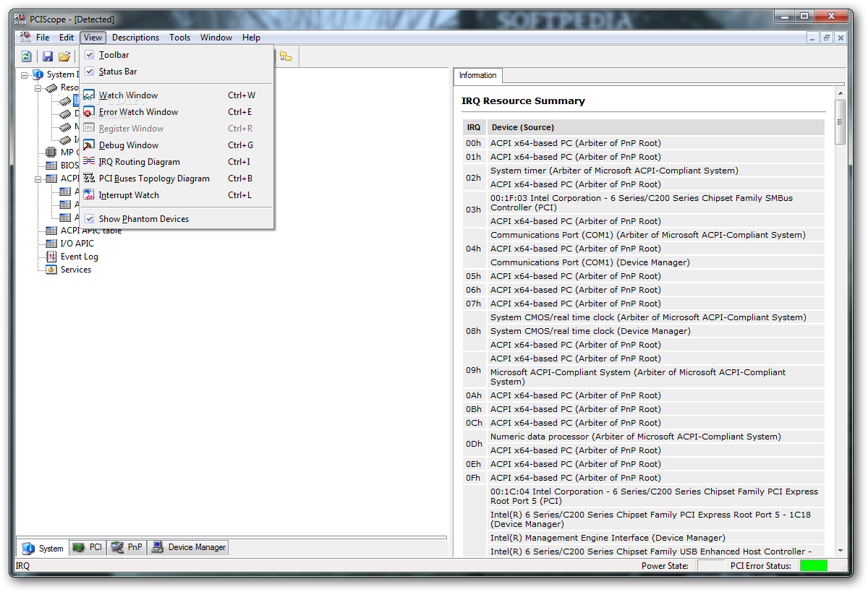Switch to the PCI bottom tab
Viewport: 868px width, 592px height.
[88, 548]
